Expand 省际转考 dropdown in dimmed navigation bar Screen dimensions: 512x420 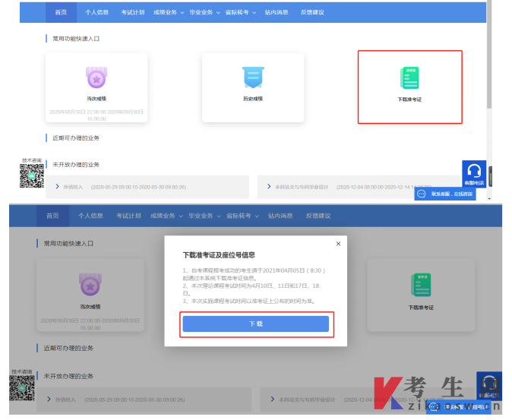pos(242,216)
